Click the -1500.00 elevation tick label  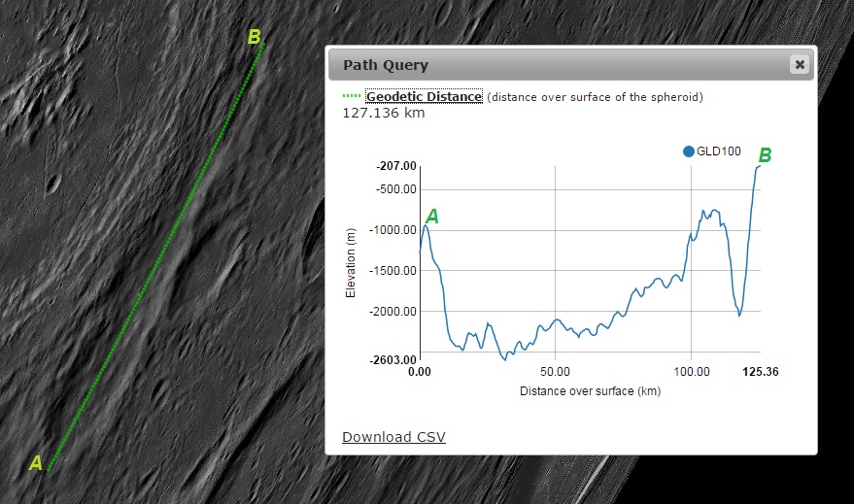click(x=394, y=271)
